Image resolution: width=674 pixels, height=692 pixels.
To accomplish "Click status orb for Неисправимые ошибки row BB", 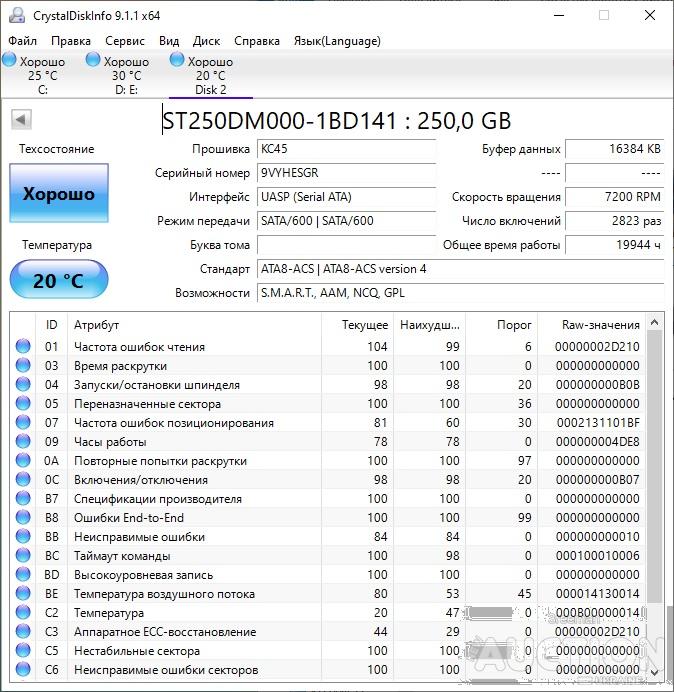I will pyautogui.click(x=23, y=536).
